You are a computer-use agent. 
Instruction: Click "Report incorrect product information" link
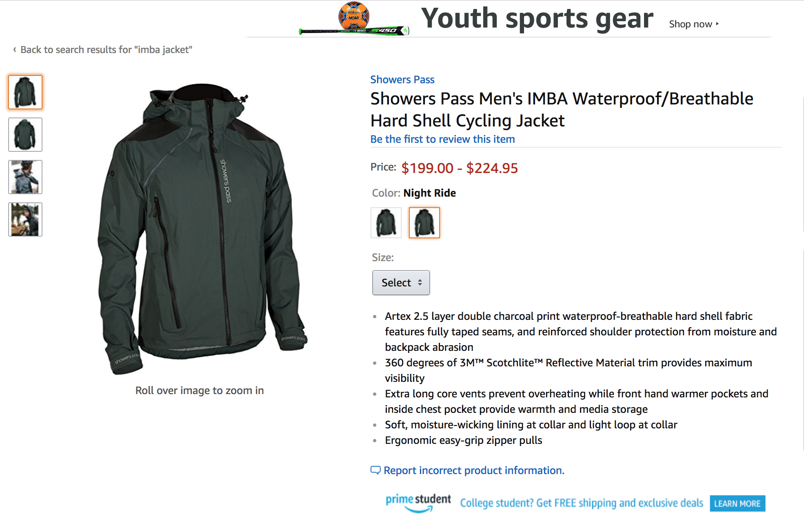(x=474, y=470)
